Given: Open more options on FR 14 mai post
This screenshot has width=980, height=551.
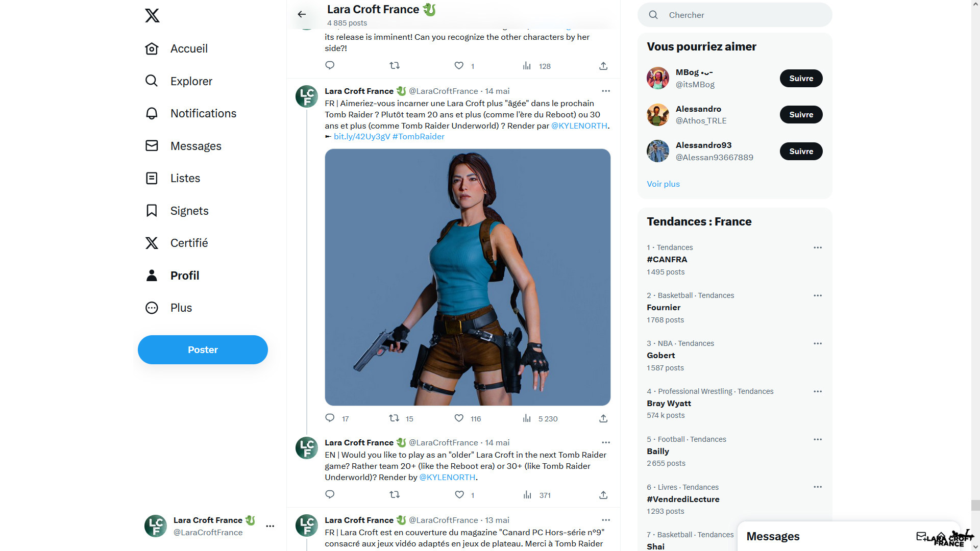Looking at the screenshot, I should tap(606, 91).
